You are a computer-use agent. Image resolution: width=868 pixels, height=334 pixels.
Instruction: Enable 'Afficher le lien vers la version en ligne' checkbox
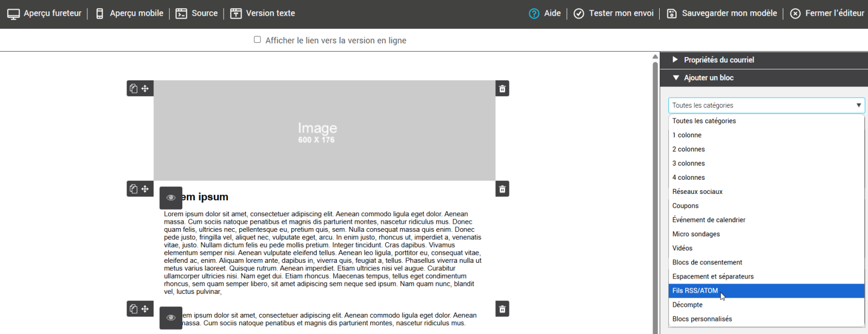[x=257, y=40]
